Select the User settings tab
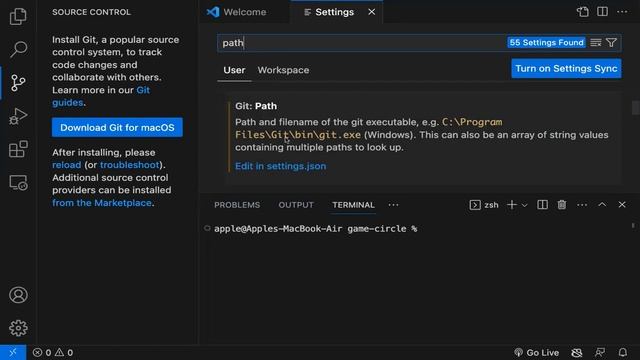Screen dimensions: 640x360 (x=234, y=70)
